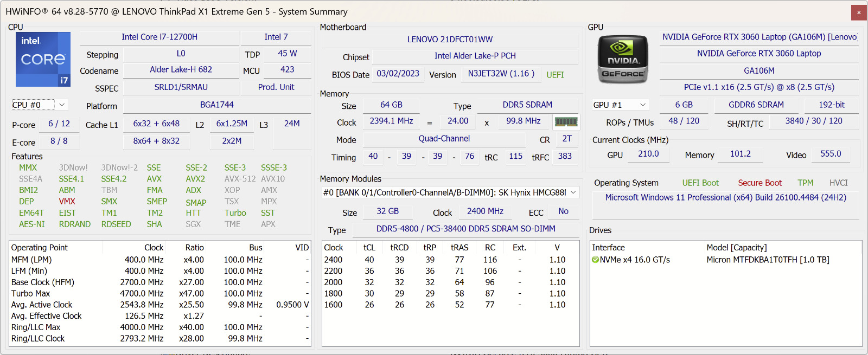The height and width of the screenshot is (355, 868).
Task: Click the red Secure Boot label
Action: [x=759, y=183]
